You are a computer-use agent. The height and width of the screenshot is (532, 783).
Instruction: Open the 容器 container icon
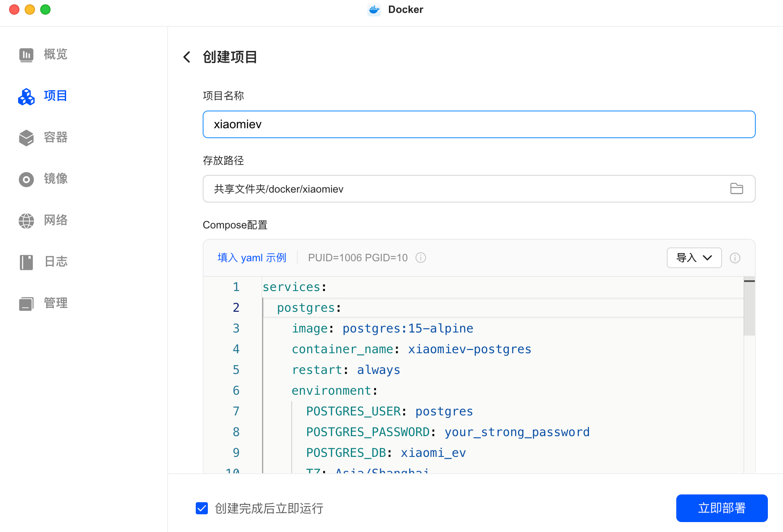tap(26, 138)
